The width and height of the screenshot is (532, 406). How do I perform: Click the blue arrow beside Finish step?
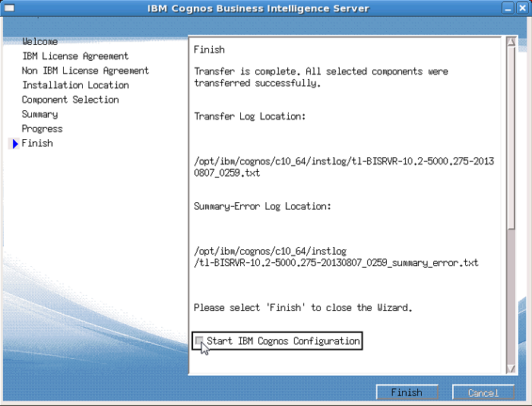coord(15,144)
